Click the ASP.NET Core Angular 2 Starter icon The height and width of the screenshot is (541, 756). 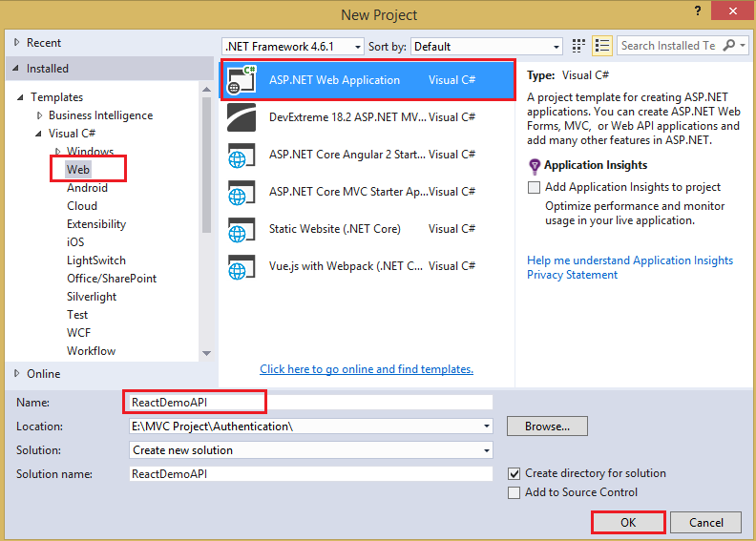241,156
